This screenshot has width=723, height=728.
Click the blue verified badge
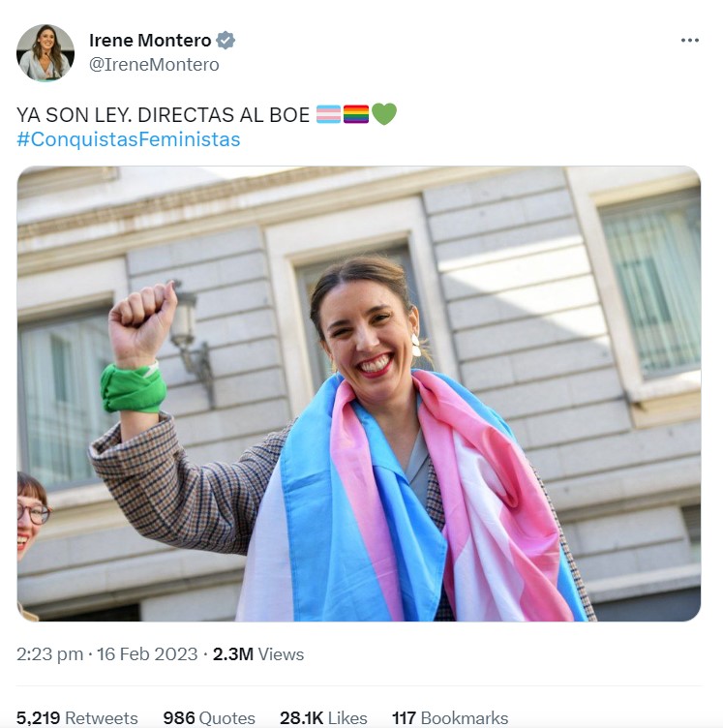click(226, 41)
